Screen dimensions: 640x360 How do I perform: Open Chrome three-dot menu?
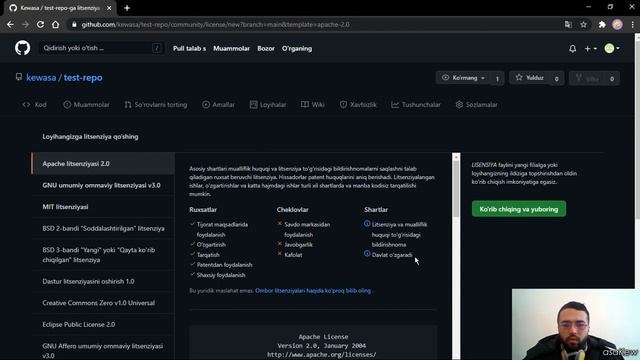632,24
